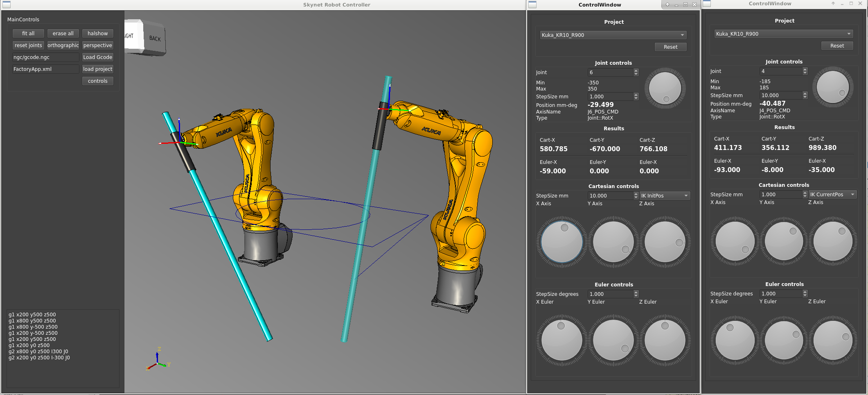Click X Euler dial in second ControlWindow
The width and height of the screenshot is (868, 395).
click(x=735, y=340)
